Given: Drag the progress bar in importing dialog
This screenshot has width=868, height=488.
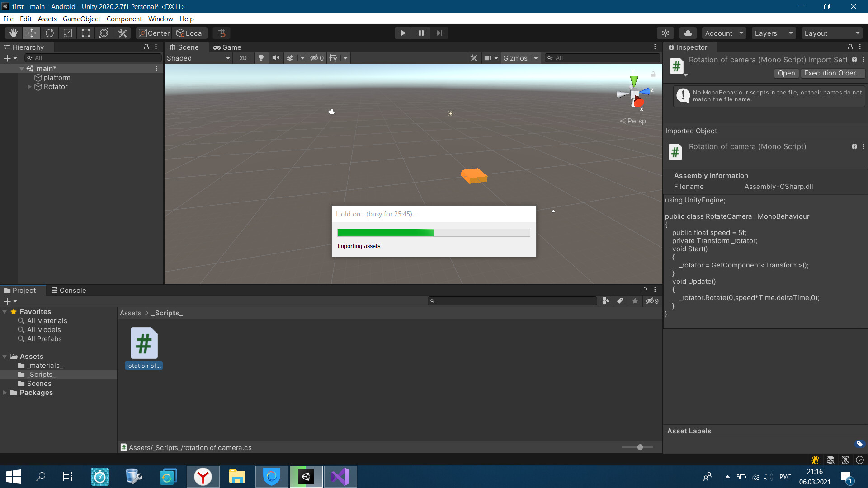Looking at the screenshot, I should click(434, 232).
